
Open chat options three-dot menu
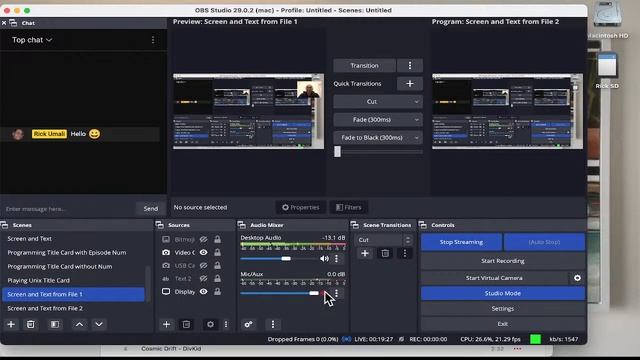[153, 40]
